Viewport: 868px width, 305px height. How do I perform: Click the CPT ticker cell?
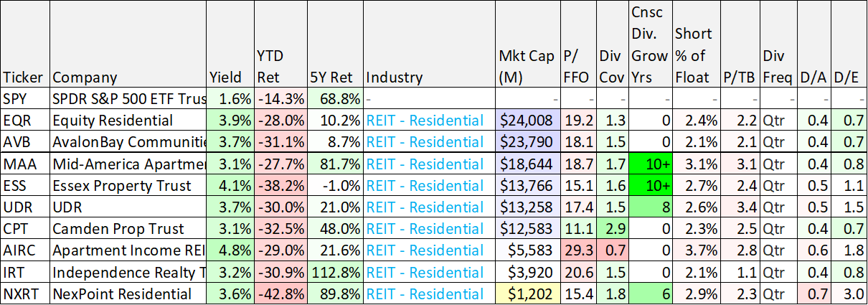click(25, 229)
